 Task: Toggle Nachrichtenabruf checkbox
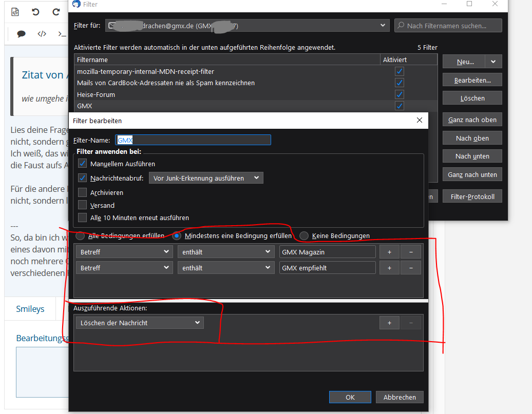83,178
